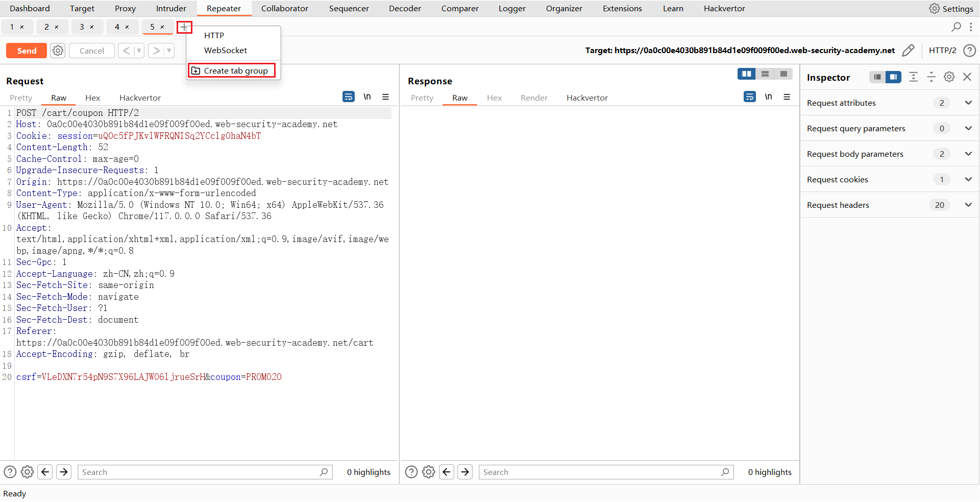Click the Response search input field
This screenshot has width=980, height=502.
click(x=606, y=472)
